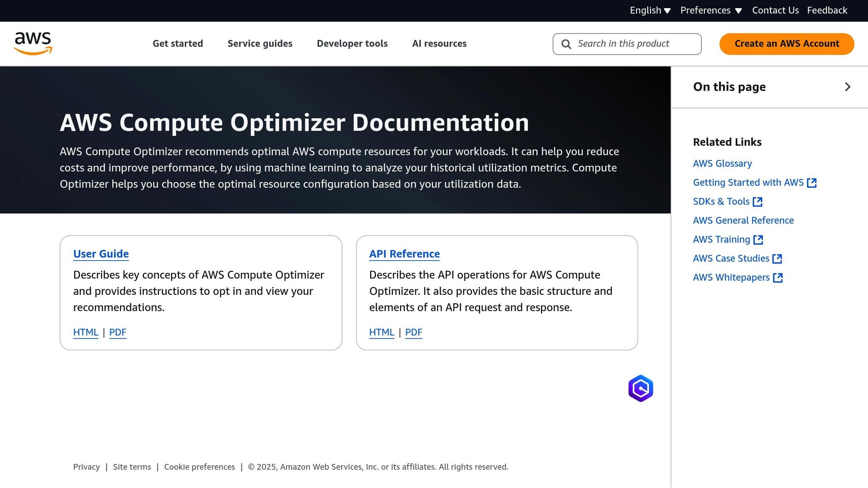The image size is (868, 488).
Task: Click the Create an AWS Account button
Action: [x=787, y=44]
